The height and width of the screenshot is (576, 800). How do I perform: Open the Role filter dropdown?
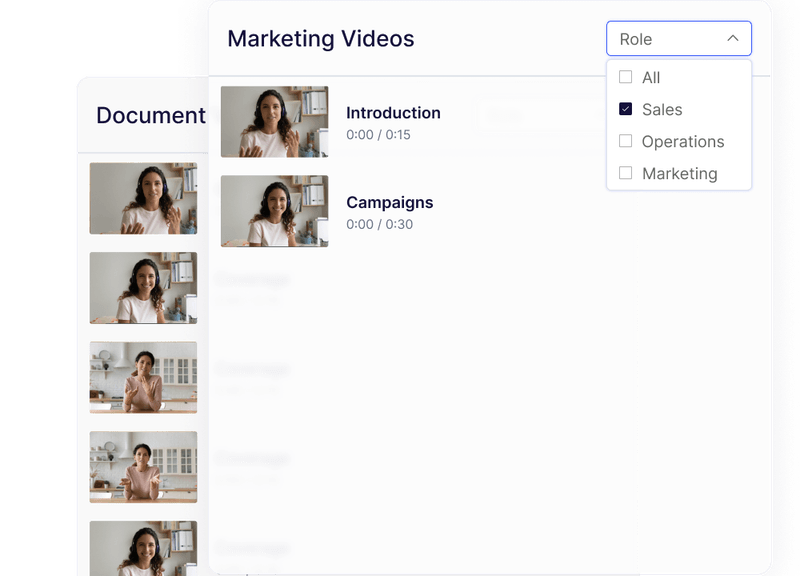(x=678, y=38)
